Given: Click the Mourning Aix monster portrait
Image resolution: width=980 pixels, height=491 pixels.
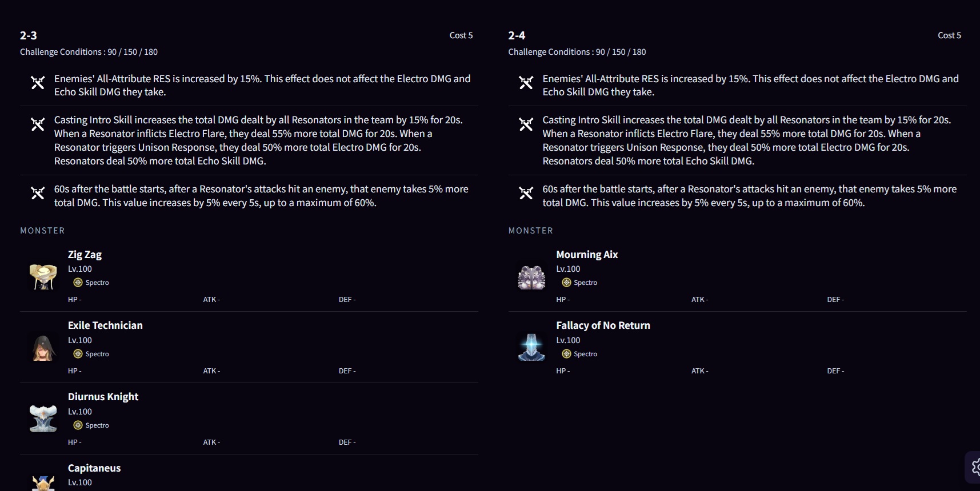Looking at the screenshot, I should pos(531,276).
